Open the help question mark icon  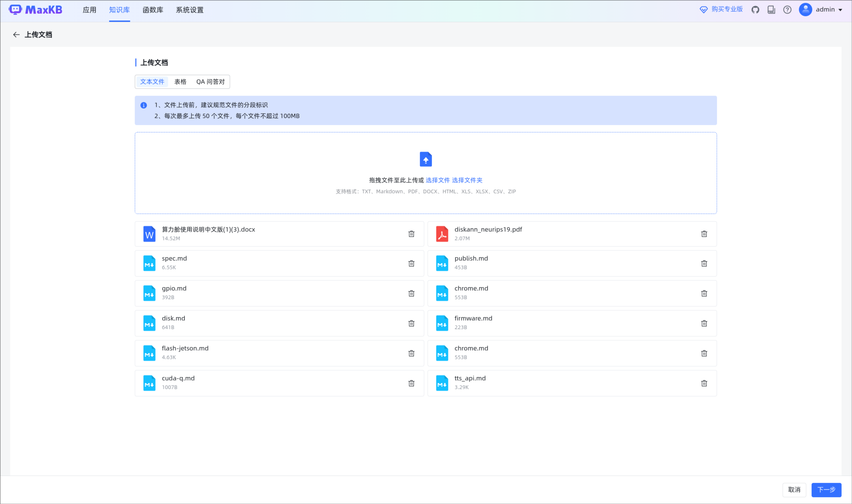click(x=787, y=10)
